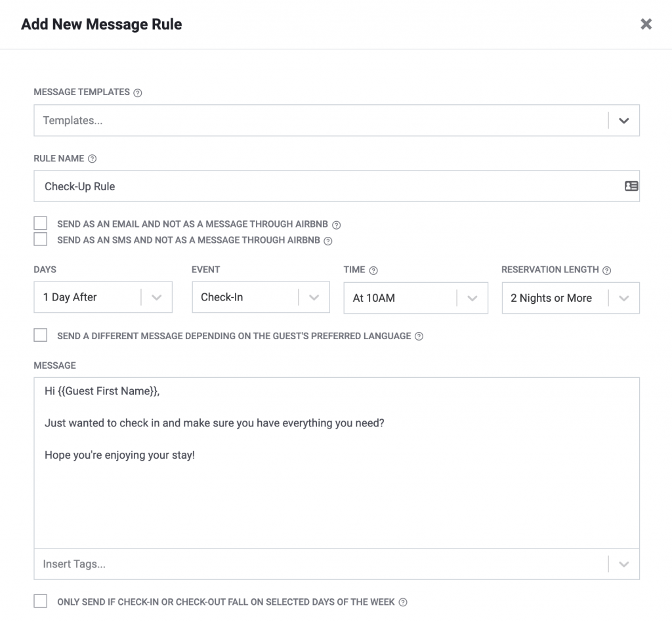Click the help icon beside MESSAGE TEMPLATES

click(x=137, y=93)
